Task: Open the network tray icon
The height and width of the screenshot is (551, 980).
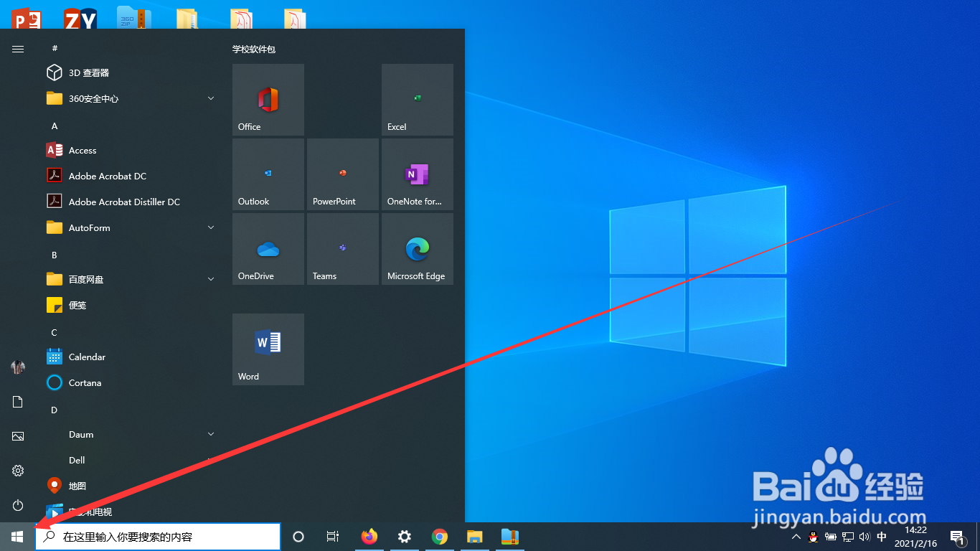Action: pos(848,537)
